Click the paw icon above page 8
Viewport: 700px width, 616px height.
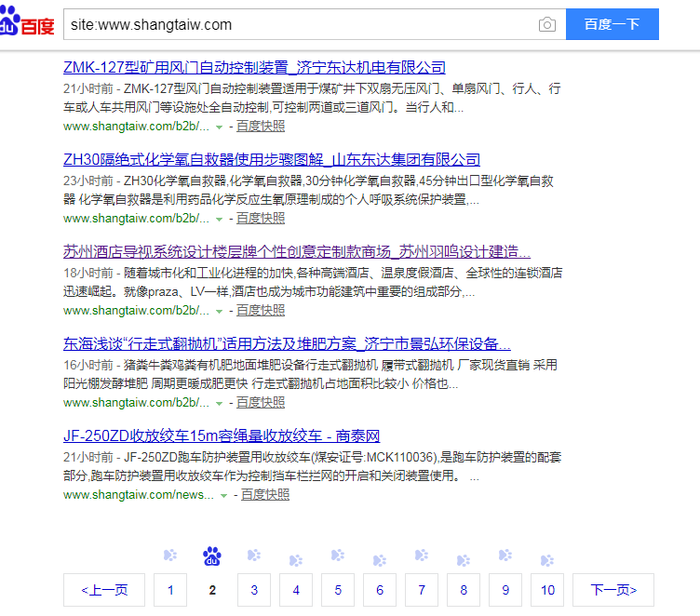(464, 560)
